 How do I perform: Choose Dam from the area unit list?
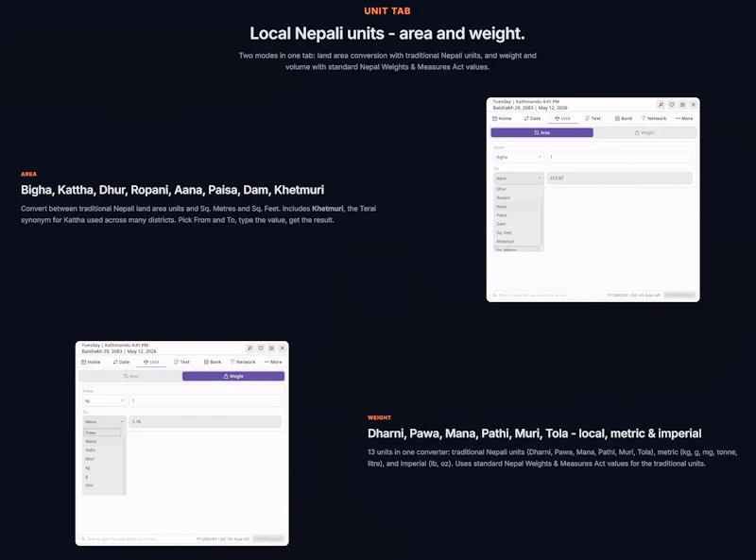(x=517, y=224)
